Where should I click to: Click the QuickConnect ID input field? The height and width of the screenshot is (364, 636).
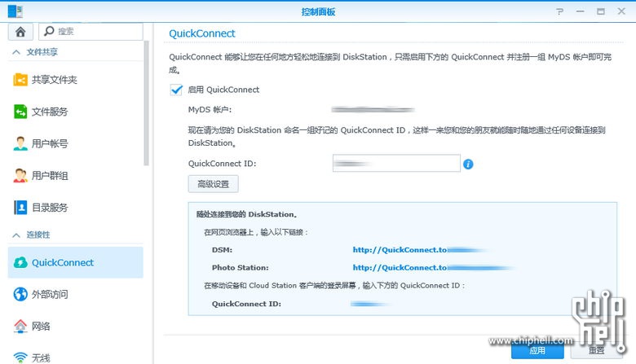point(396,163)
